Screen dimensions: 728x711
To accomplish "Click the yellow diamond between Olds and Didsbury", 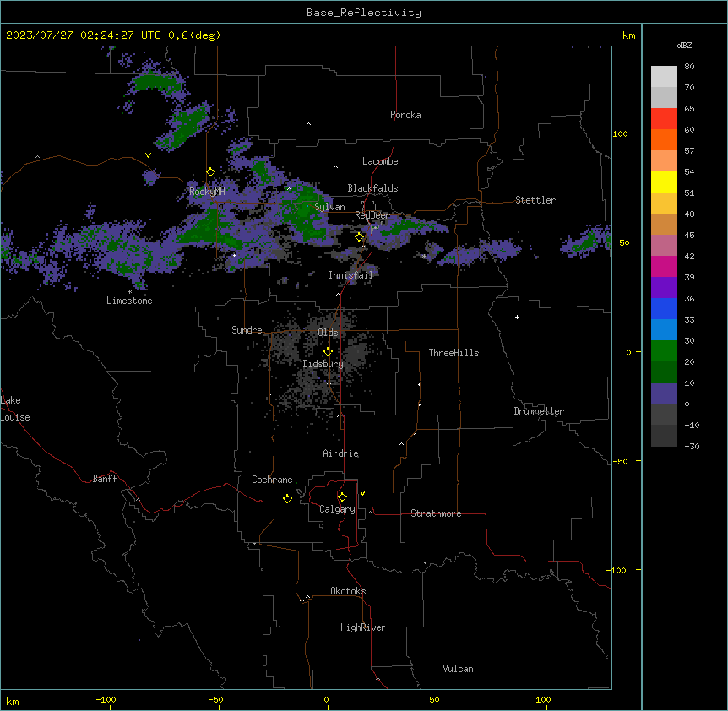I will click(x=328, y=352).
